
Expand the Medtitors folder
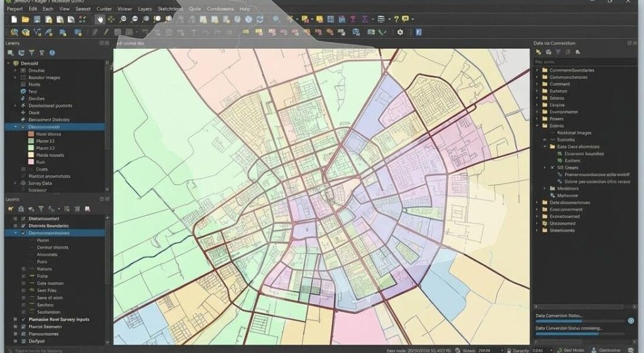545,188
